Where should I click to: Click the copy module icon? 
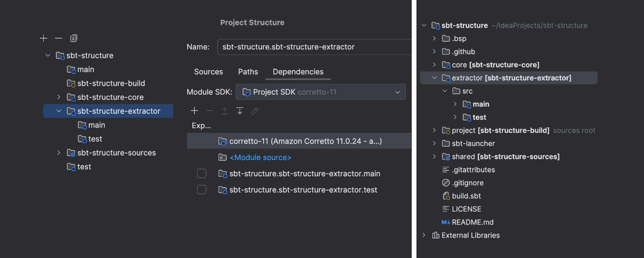click(74, 39)
